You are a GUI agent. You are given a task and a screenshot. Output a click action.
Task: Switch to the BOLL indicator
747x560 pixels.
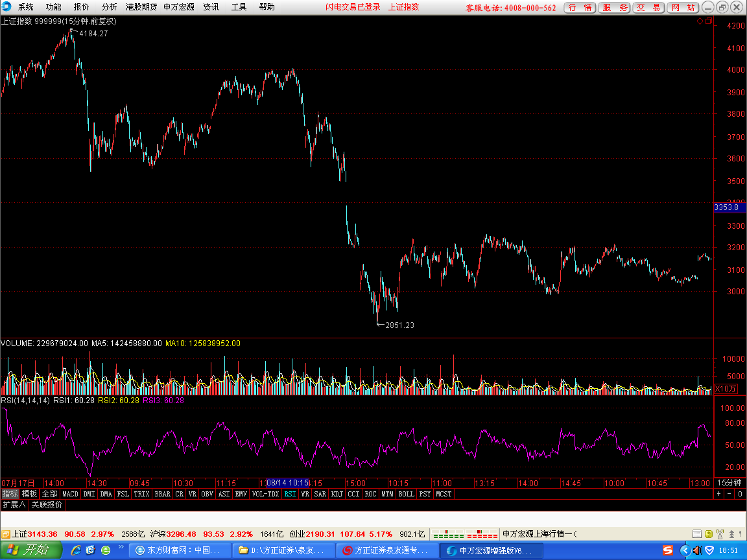point(407,494)
